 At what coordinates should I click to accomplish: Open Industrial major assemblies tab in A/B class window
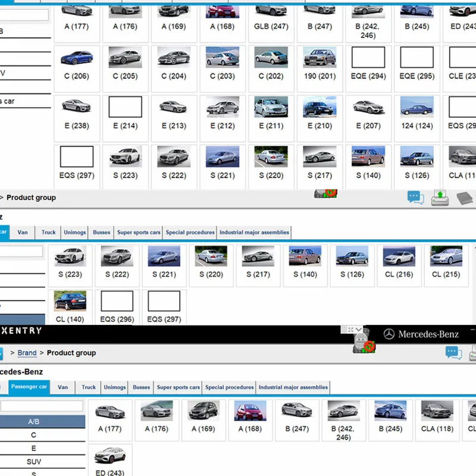pyautogui.click(x=293, y=387)
